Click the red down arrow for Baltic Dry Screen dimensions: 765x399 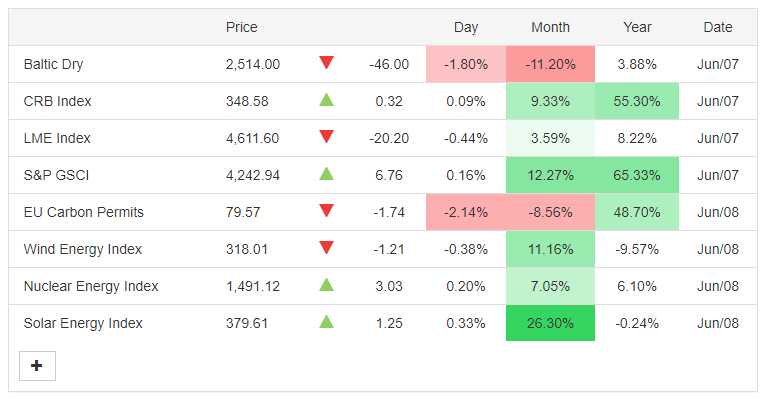[326, 62]
